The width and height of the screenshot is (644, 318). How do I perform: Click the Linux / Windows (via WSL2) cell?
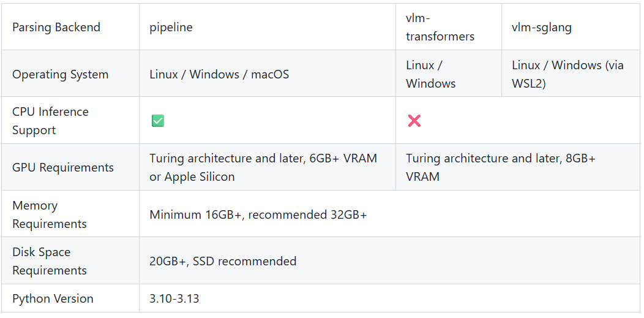567,74
